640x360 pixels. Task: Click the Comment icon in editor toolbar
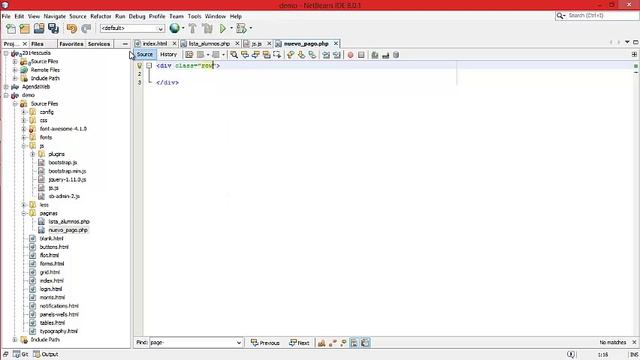(375, 55)
